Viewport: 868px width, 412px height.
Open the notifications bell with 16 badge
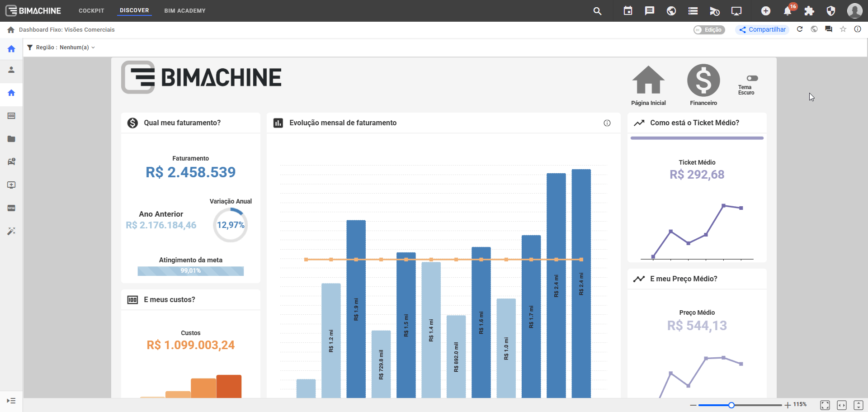tap(788, 11)
